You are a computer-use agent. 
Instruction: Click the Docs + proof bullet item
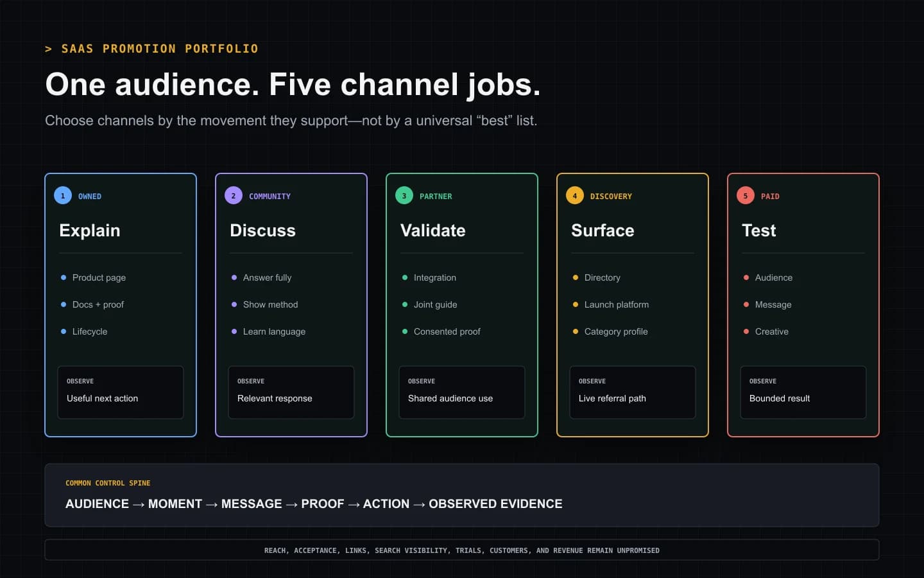coord(92,304)
